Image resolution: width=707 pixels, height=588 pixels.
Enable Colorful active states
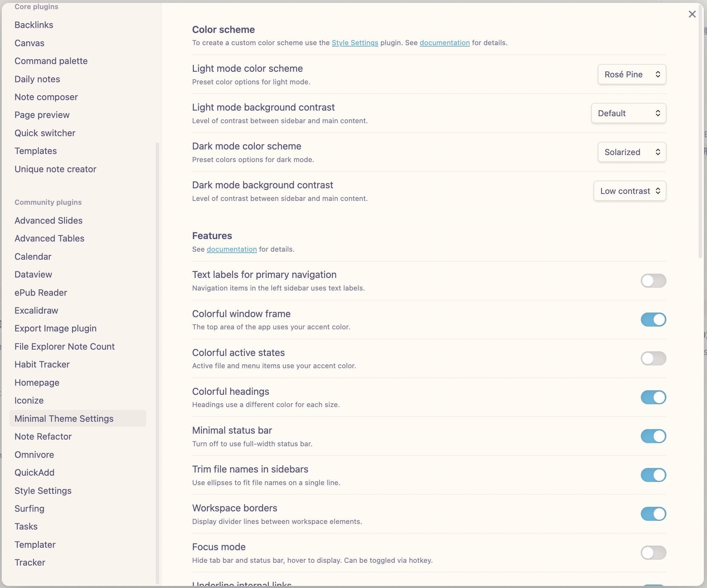(x=653, y=358)
